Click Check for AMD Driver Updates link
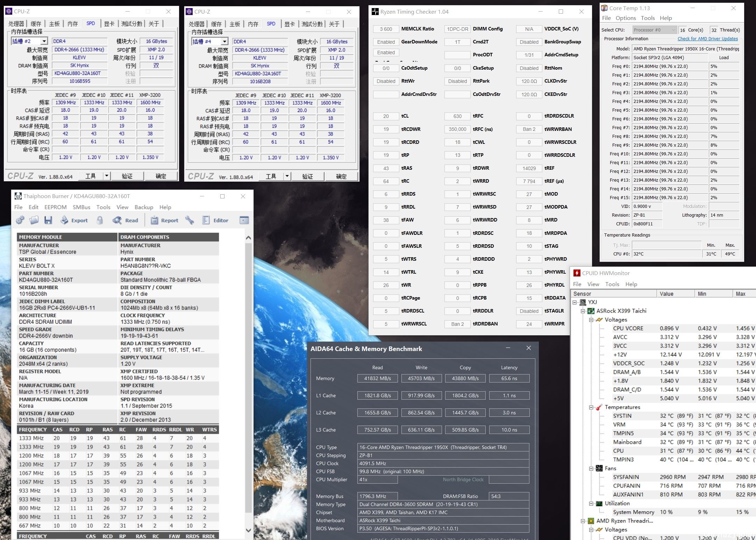Viewport: 756px width, 540px height. 708,39
